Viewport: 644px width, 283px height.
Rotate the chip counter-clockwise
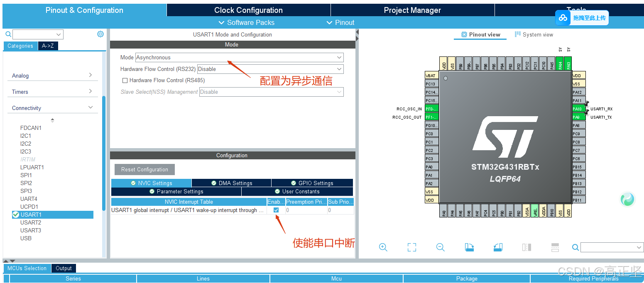(498, 247)
